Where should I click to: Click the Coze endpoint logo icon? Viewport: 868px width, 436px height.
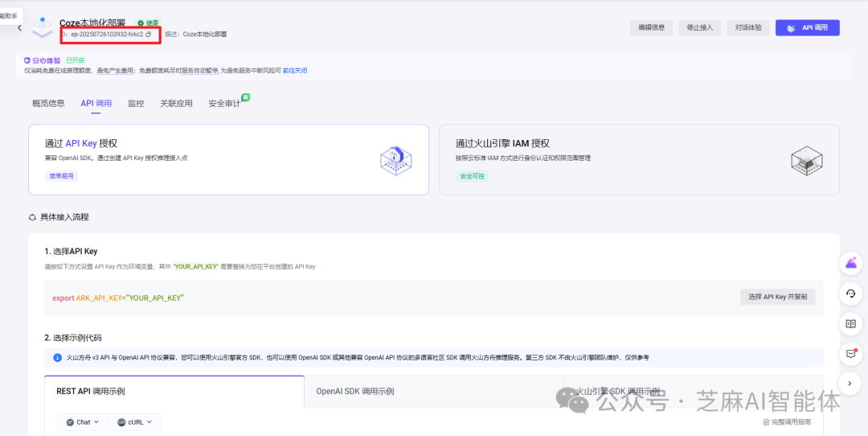pos(42,27)
